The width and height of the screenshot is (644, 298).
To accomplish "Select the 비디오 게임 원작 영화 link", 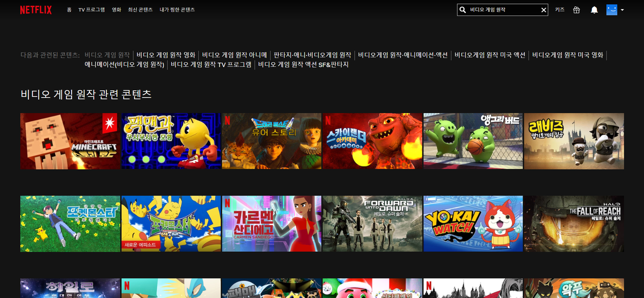I will [166, 55].
